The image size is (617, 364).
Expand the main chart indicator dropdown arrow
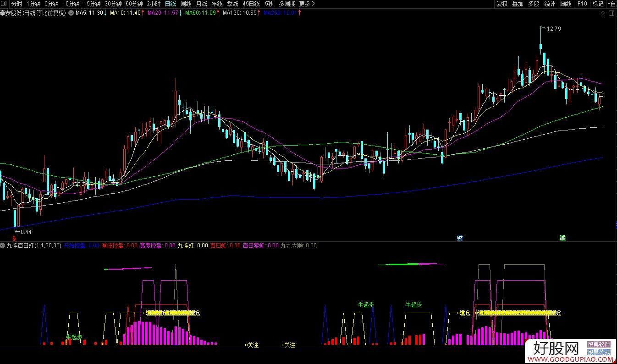[x=71, y=13]
